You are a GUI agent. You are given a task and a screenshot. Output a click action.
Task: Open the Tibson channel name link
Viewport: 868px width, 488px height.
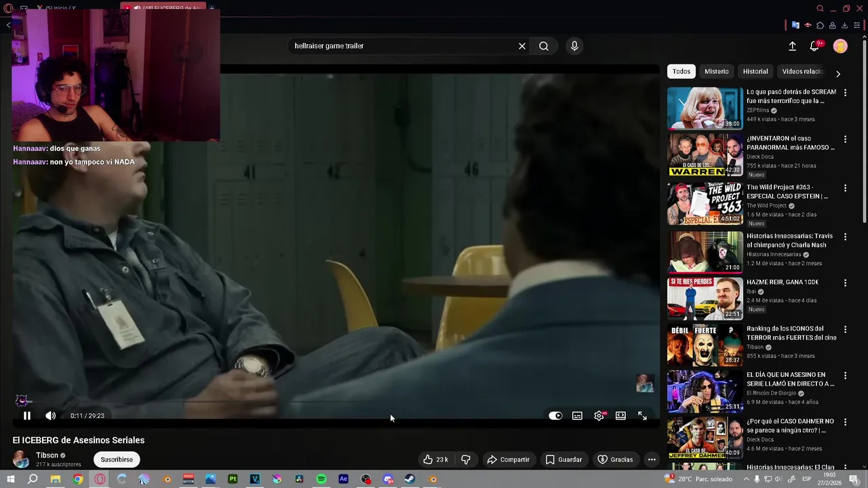click(47, 455)
